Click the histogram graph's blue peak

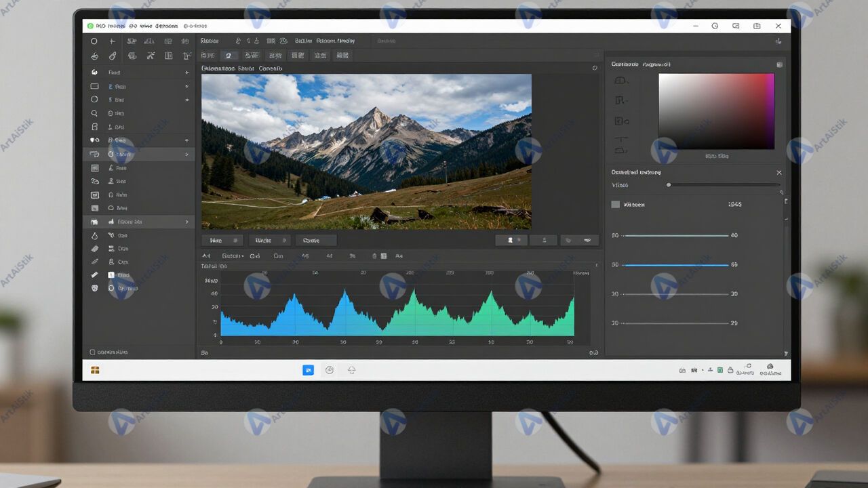[293, 298]
